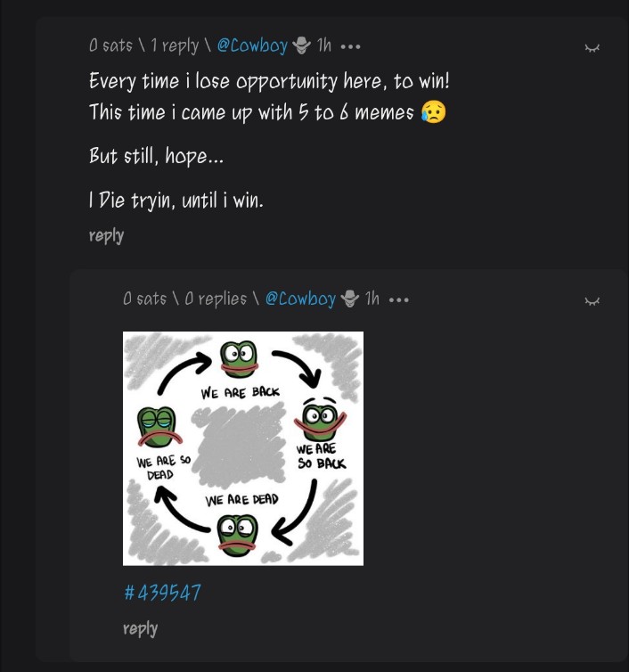The image size is (629, 672).
Task: Collapse the top comment thread
Action: pos(592,47)
